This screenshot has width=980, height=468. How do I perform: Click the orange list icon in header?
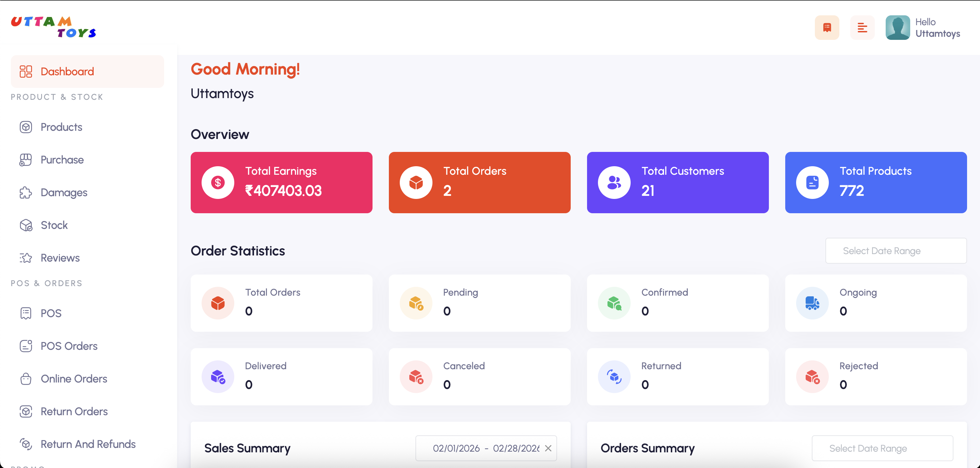(x=862, y=27)
